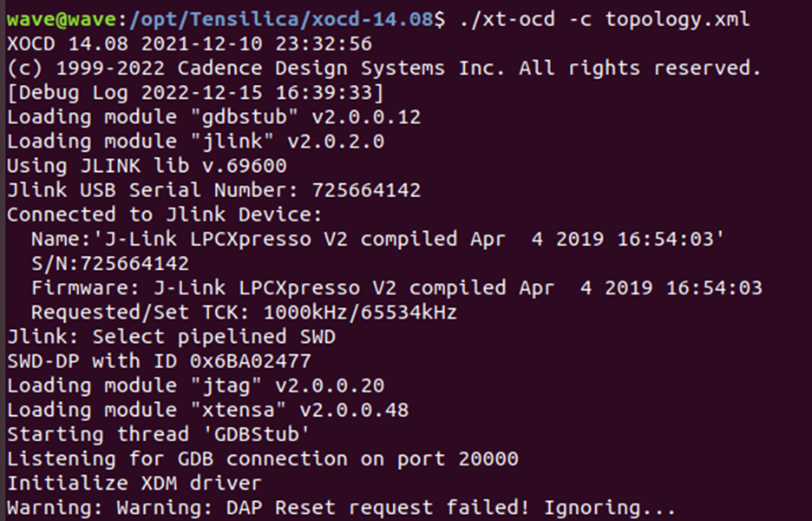The height and width of the screenshot is (521, 812).
Task: Click the Name: J-Link LPCXpresso V2 line
Action: click(x=377, y=238)
